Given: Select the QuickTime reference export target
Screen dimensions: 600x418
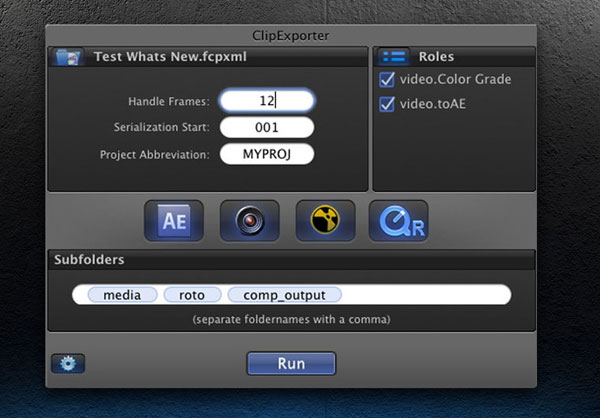Looking at the screenshot, I should (398, 221).
